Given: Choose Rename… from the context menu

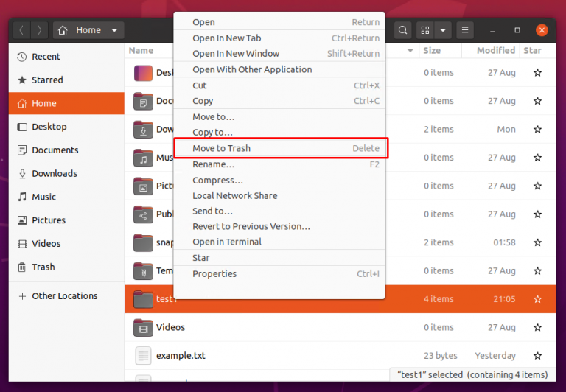Looking at the screenshot, I should pos(279,164).
